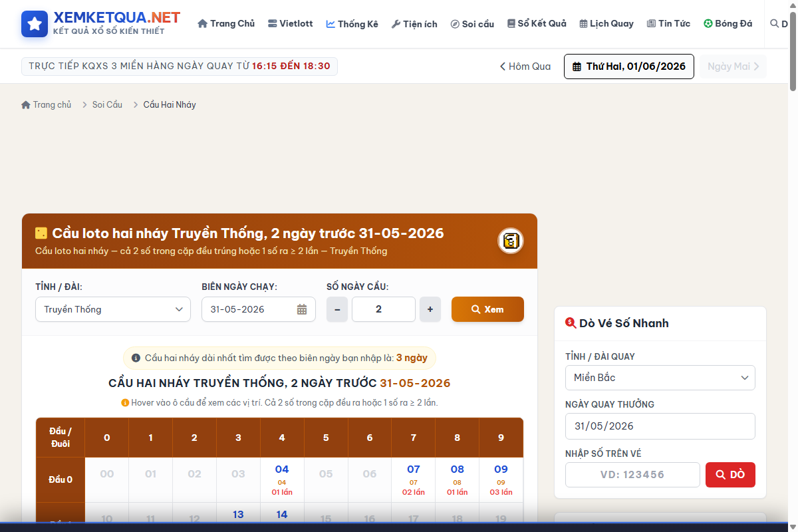
Task: Click the Ngày Quay Thưởng date field
Action: (x=660, y=426)
